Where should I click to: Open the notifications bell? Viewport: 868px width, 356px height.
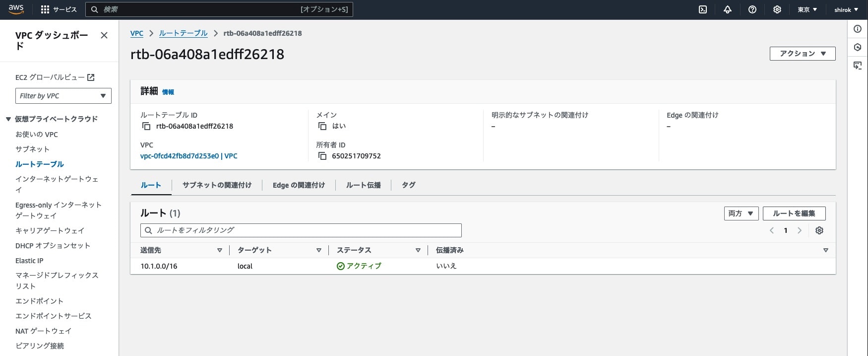click(x=728, y=9)
